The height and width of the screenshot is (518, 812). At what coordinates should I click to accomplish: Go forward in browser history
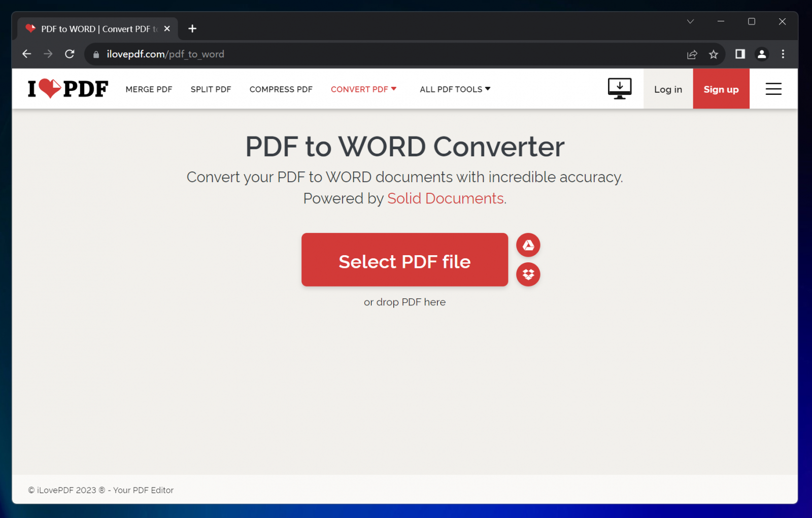pyautogui.click(x=48, y=54)
